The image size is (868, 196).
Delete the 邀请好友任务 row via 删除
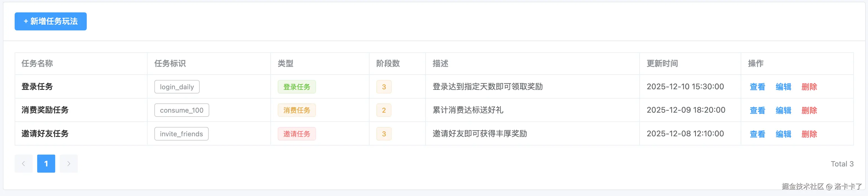coord(809,134)
